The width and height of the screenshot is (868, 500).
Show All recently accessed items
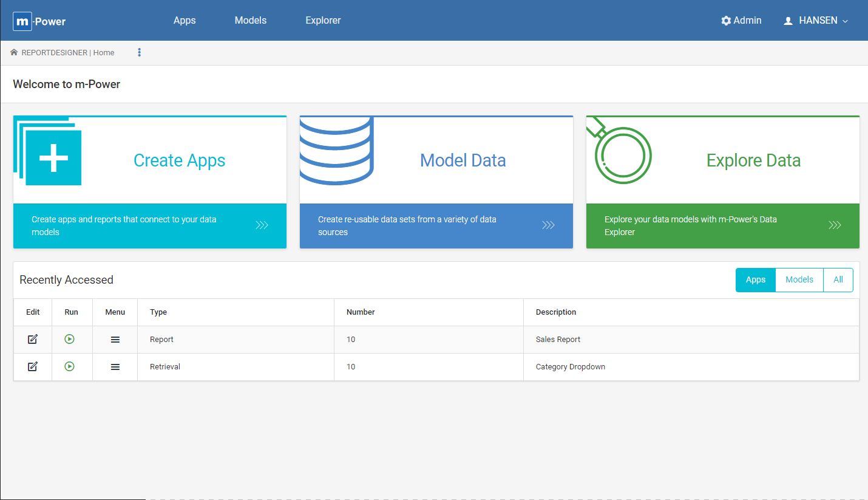(x=838, y=279)
